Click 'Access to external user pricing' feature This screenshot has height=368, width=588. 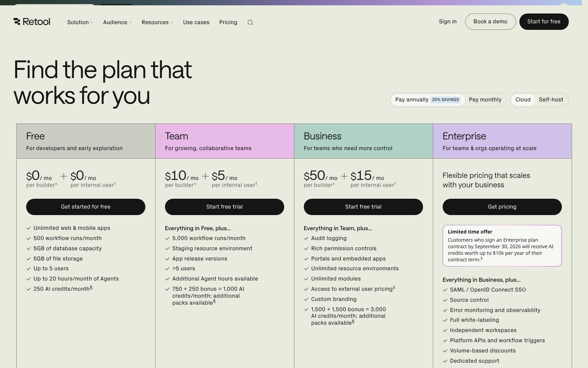(353, 289)
